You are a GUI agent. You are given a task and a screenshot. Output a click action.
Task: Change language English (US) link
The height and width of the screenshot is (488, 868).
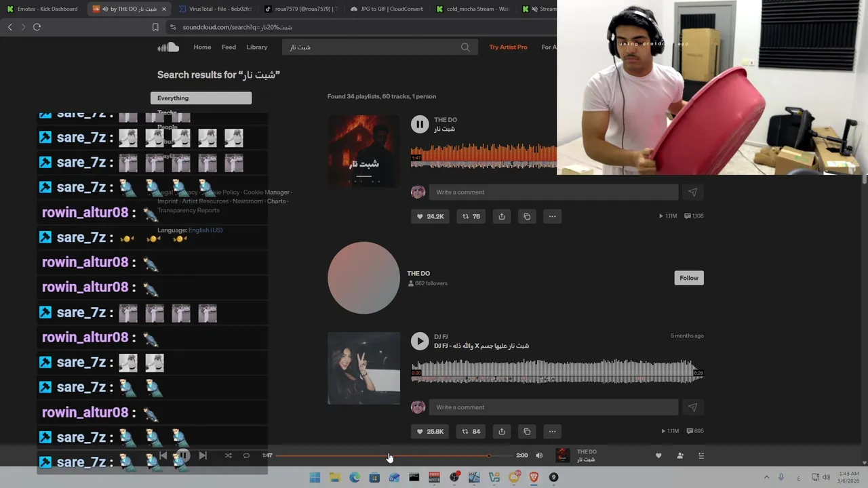pyautogui.click(x=205, y=230)
